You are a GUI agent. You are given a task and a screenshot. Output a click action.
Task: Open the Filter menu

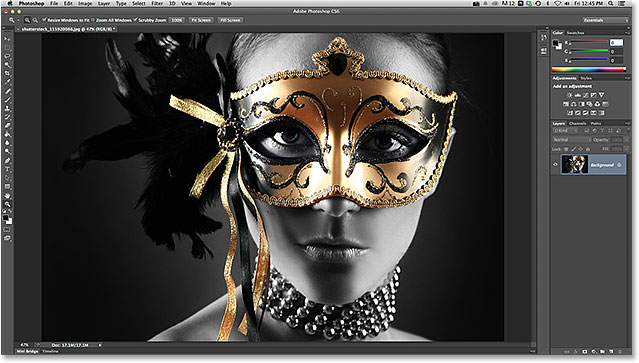point(157,3)
